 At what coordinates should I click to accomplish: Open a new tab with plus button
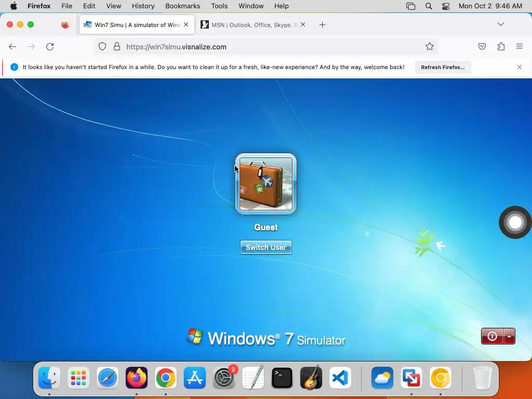[322, 25]
